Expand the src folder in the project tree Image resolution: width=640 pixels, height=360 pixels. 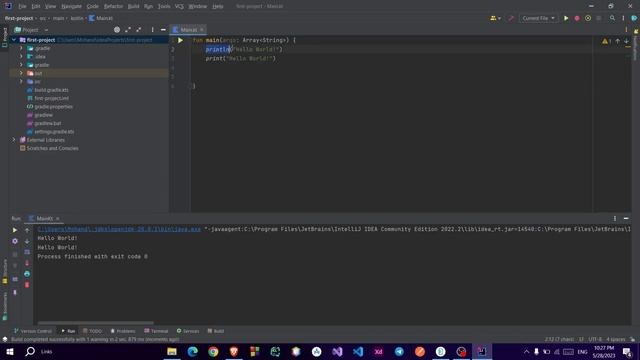[x=21, y=82]
